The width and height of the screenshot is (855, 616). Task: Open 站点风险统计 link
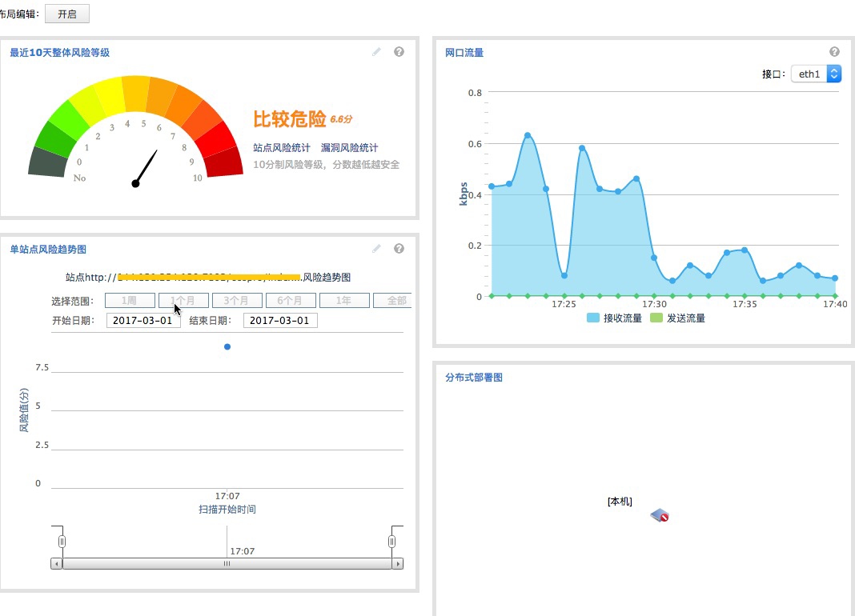282,148
